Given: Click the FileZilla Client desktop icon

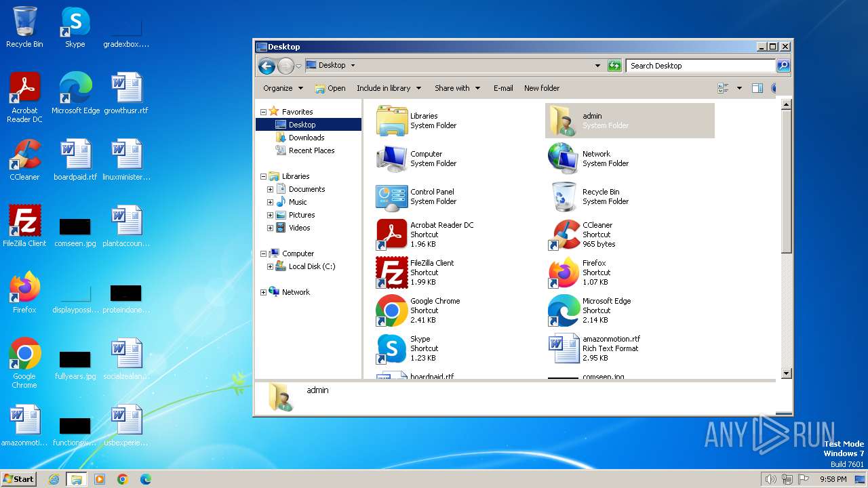Looking at the screenshot, I should (x=24, y=226).
